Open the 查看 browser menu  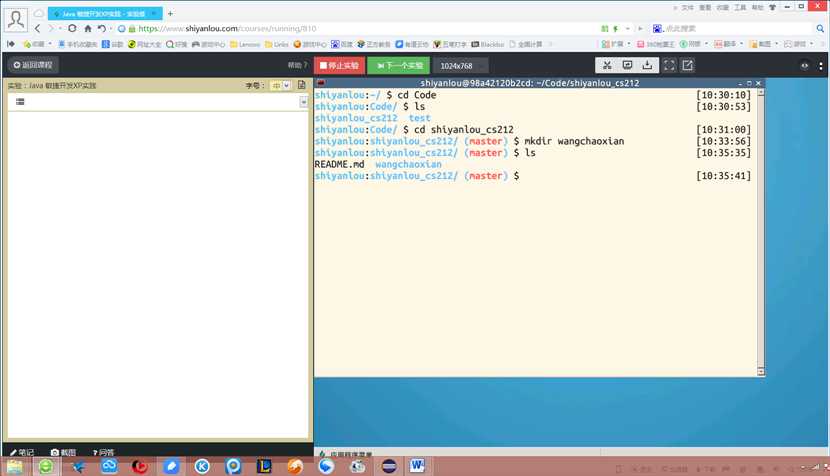click(x=705, y=7)
